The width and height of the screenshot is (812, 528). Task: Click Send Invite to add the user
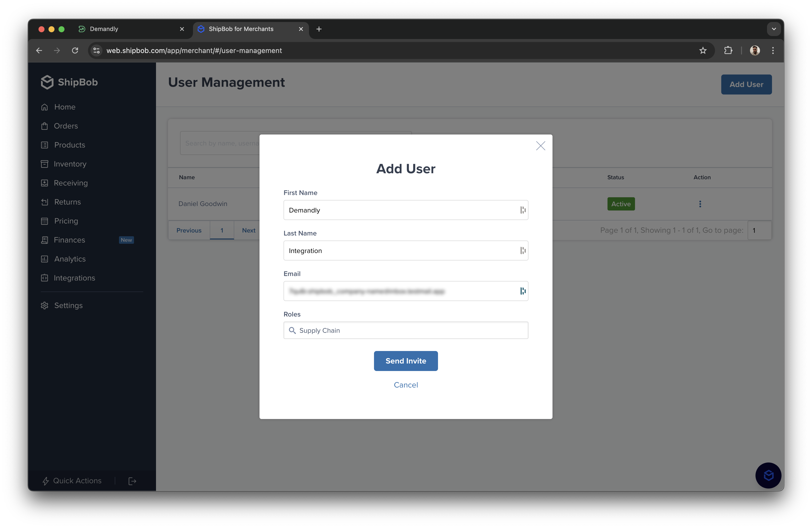coord(406,361)
